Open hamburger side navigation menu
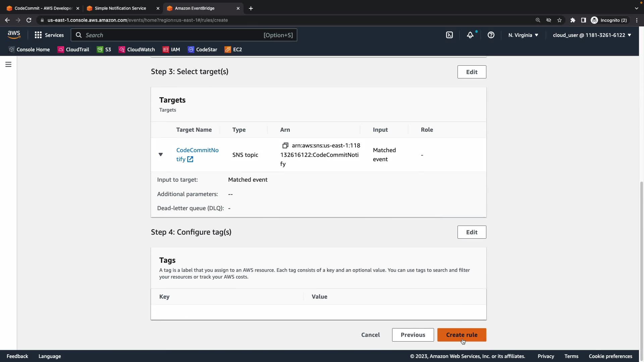 pyautogui.click(x=8, y=64)
